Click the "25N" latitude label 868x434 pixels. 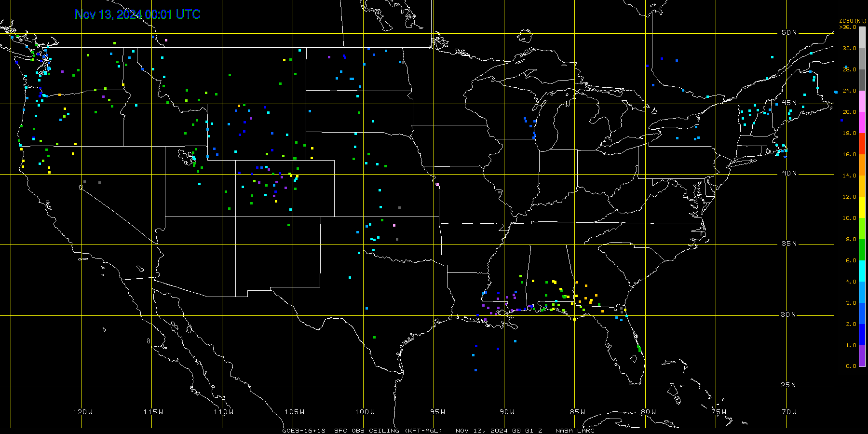pos(789,385)
